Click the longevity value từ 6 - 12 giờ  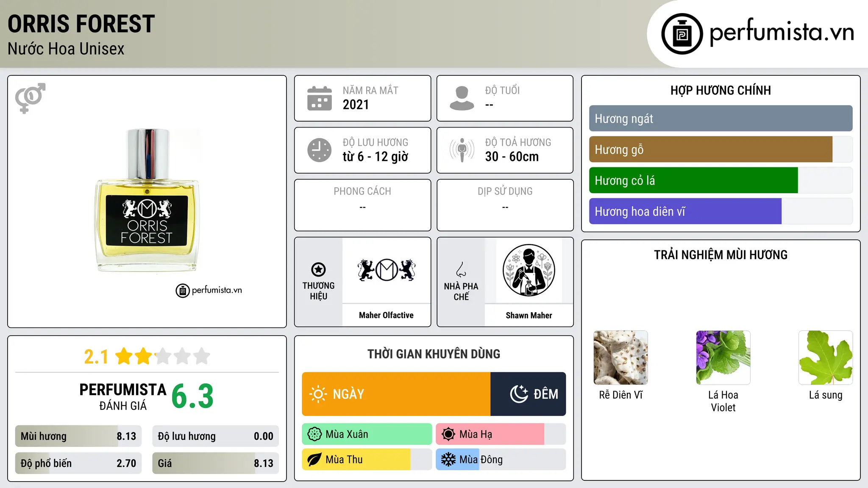click(x=376, y=157)
